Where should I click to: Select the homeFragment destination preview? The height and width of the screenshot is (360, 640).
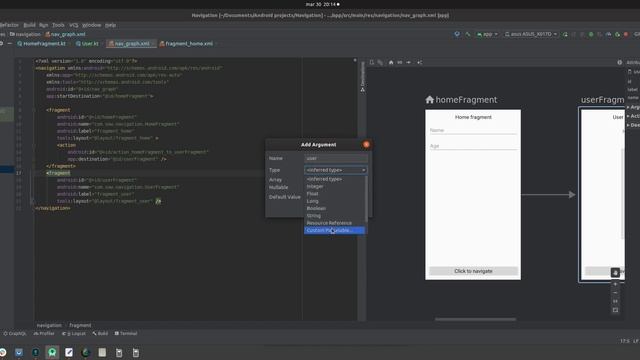coord(473,194)
